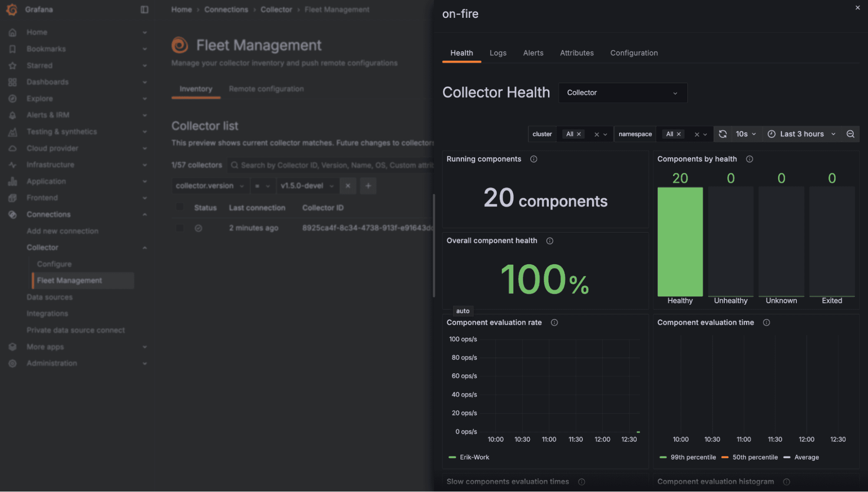Open Testing & synthetics section
This screenshot has height=492, width=868.
[x=61, y=131]
